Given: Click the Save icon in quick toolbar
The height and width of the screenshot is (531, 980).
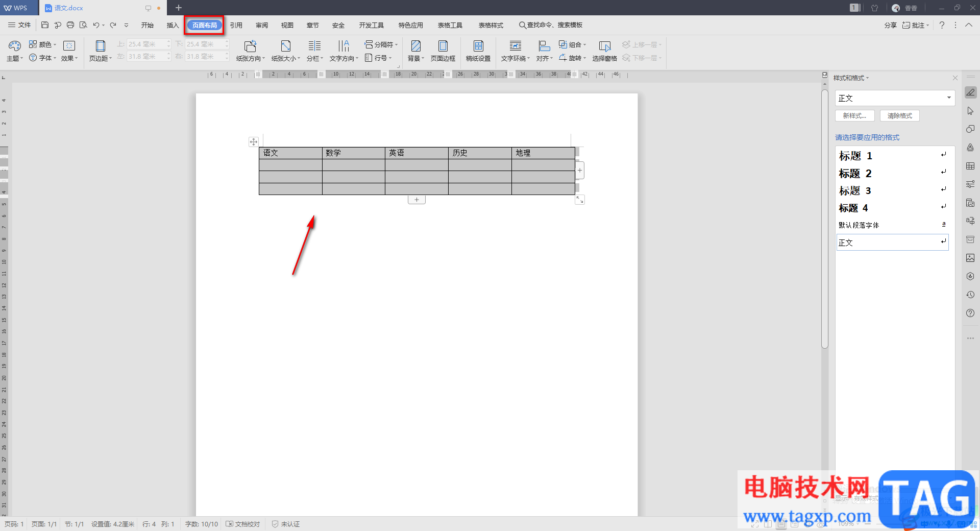Looking at the screenshot, I should (x=45, y=25).
